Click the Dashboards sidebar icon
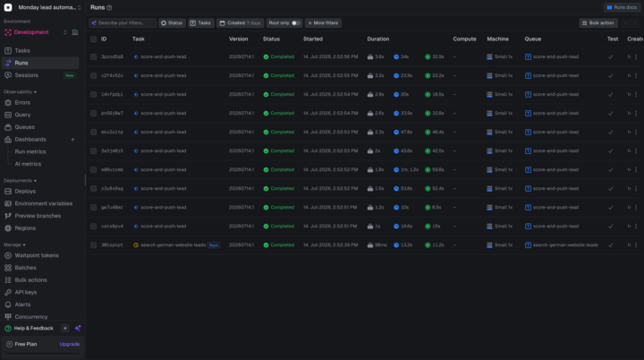Screen dimensions: 644x360 pyautogui.click(x=8, y=140)
